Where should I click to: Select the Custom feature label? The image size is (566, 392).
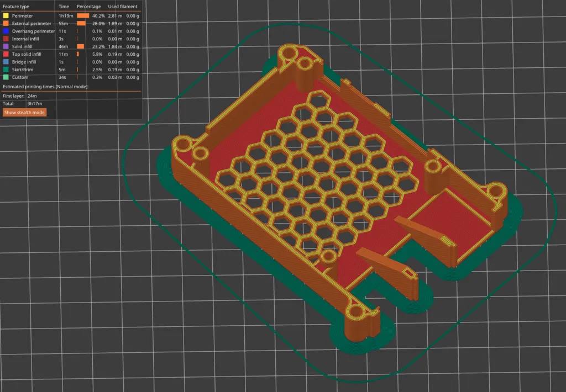pyautogui.click(x=20, y=77)
